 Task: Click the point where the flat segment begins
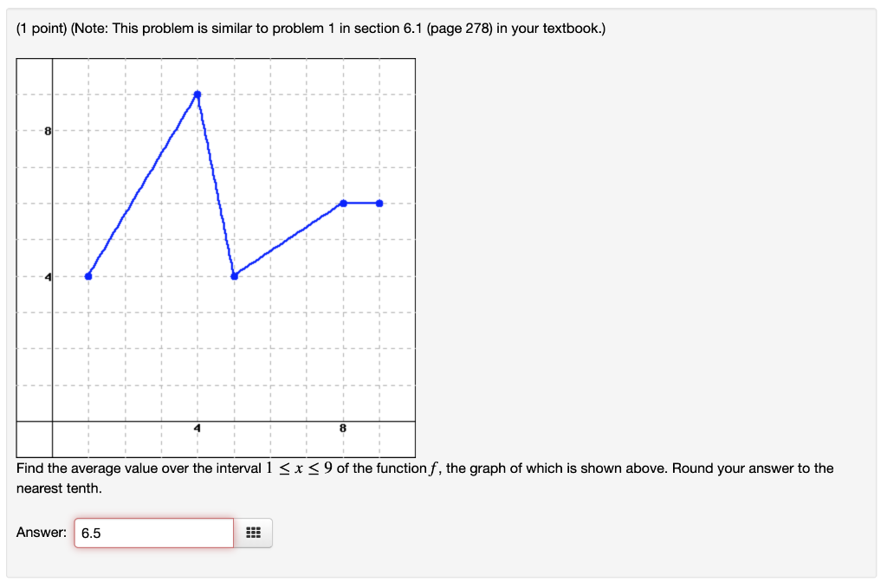pyautogui.click(x=343, y=204)
